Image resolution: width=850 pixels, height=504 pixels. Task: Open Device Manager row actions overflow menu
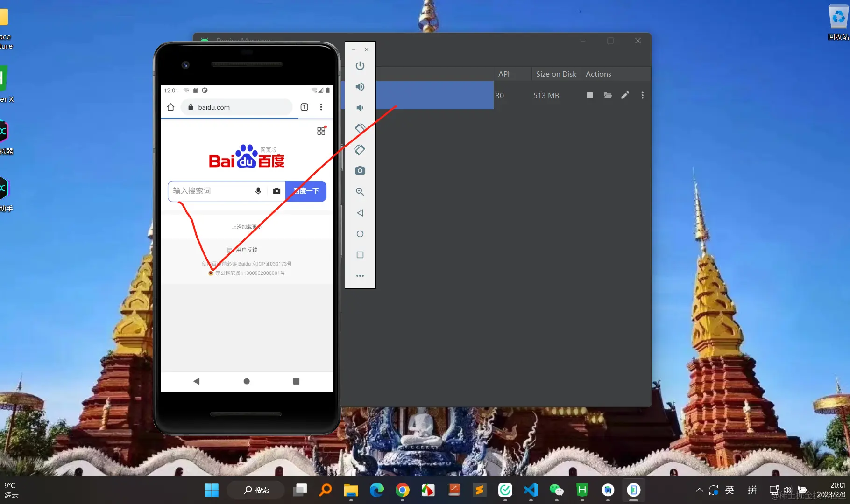pos(643,95)
